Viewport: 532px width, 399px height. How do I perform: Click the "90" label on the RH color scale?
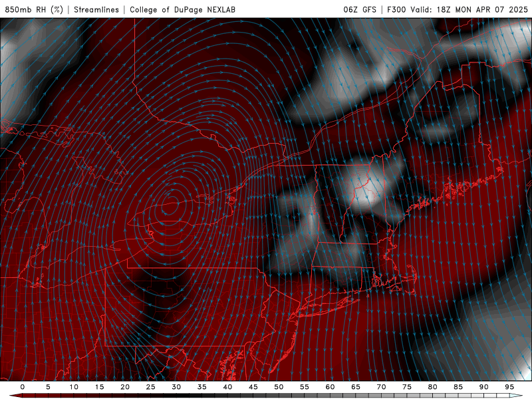click(484, 387)
